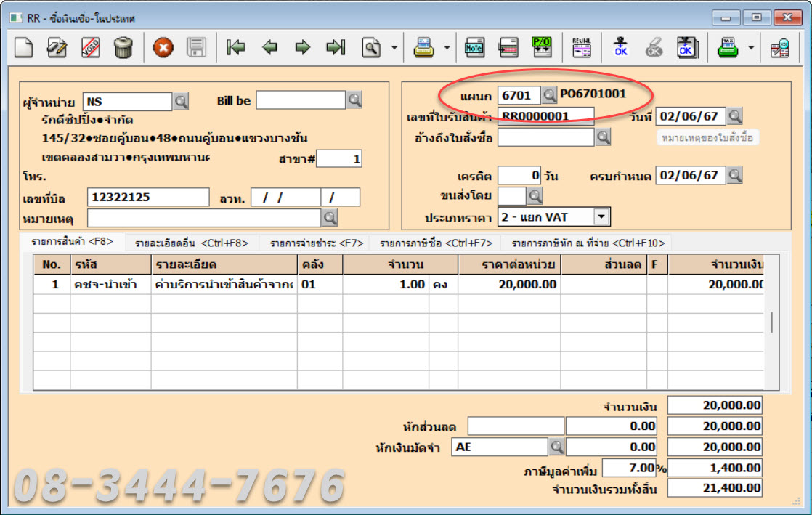Click the receipt number field RR0000001

click(x=546, y=116)
